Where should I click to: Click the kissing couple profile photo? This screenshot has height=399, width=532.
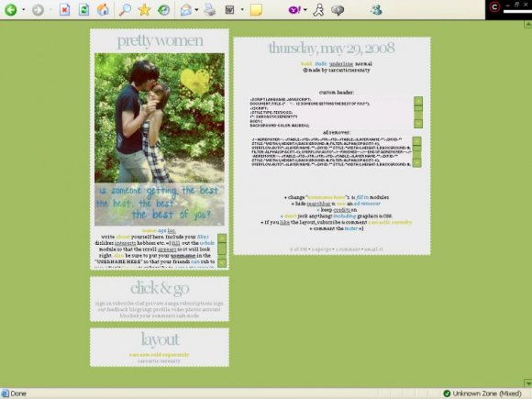(x=160, y=117)
